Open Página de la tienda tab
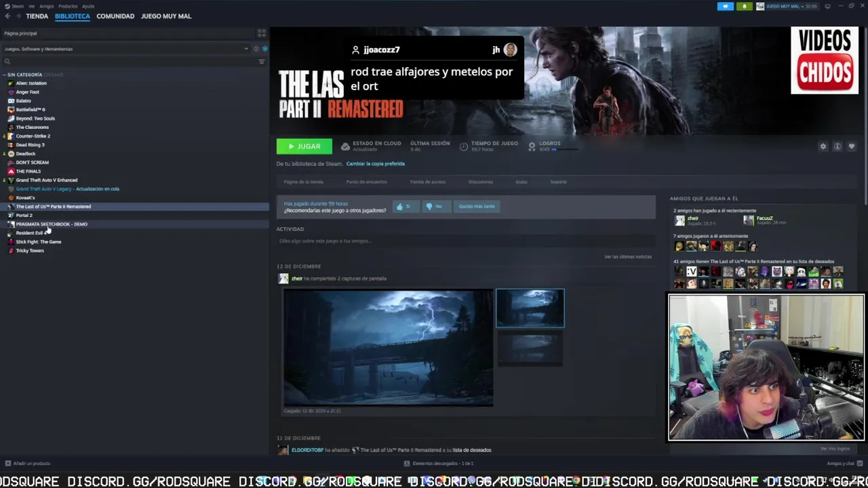The image size is (868, 488). pyautogui.click(x=303, y=182)
